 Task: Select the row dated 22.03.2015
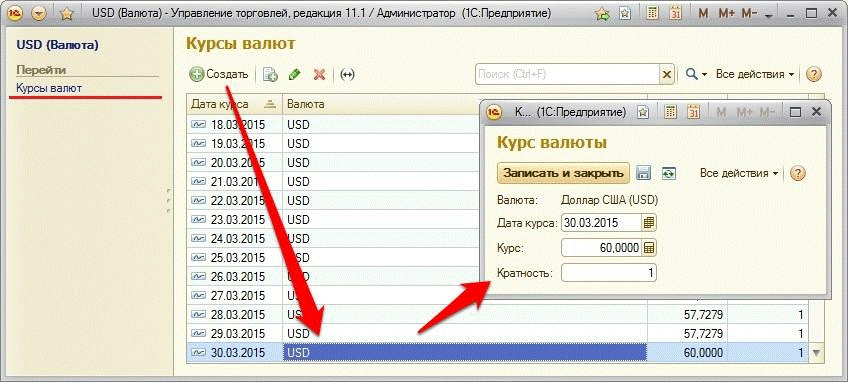334,201
